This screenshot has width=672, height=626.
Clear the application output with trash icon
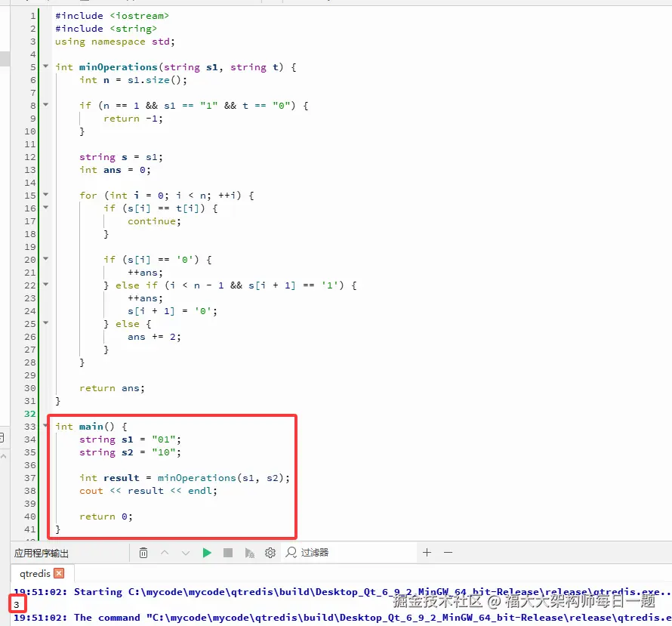(x=143, y=553)
